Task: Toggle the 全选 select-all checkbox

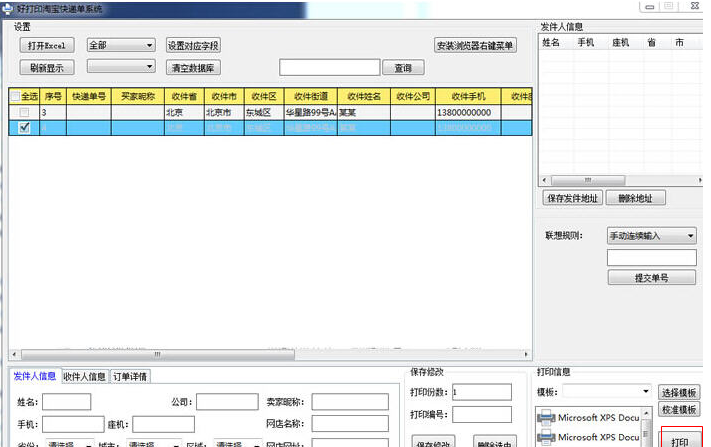Action: [16, 97]
